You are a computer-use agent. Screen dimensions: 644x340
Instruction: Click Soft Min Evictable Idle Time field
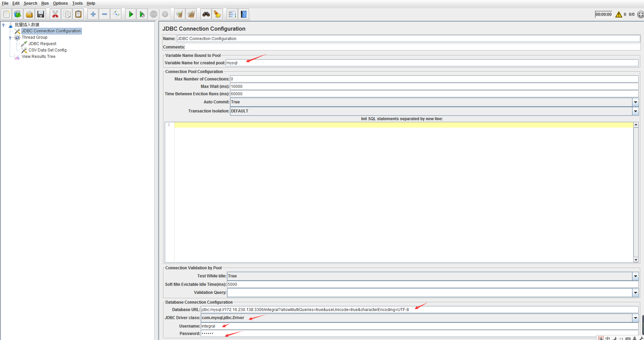[433, 284]
